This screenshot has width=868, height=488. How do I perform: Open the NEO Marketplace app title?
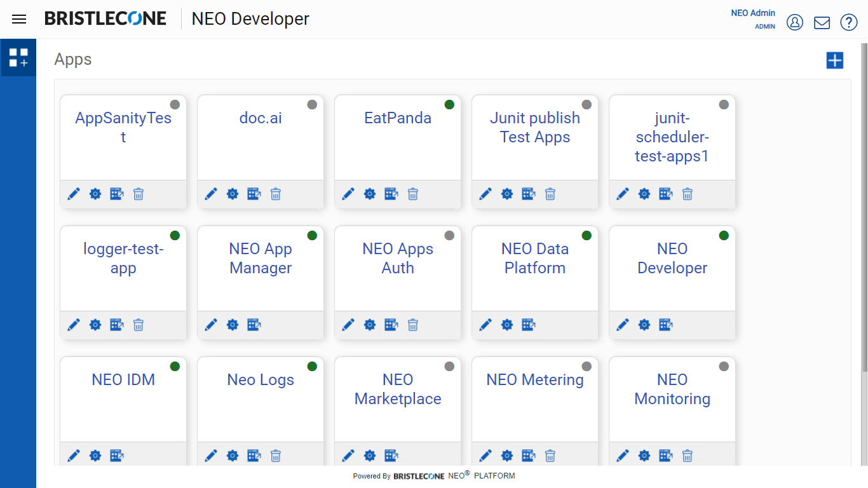click(398, 390)
